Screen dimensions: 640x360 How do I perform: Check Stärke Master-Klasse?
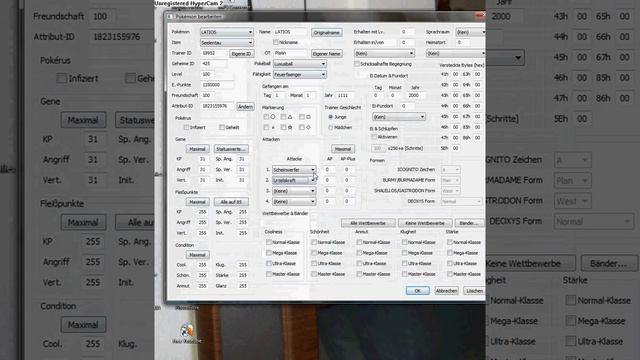click(450, 274)
